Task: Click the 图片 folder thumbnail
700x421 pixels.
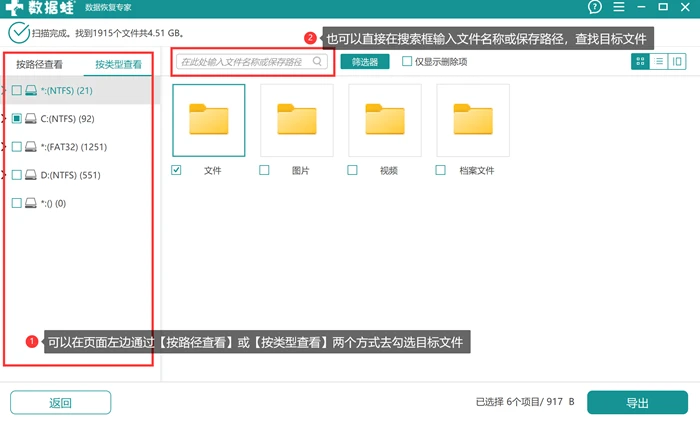Action: (297, 120)
